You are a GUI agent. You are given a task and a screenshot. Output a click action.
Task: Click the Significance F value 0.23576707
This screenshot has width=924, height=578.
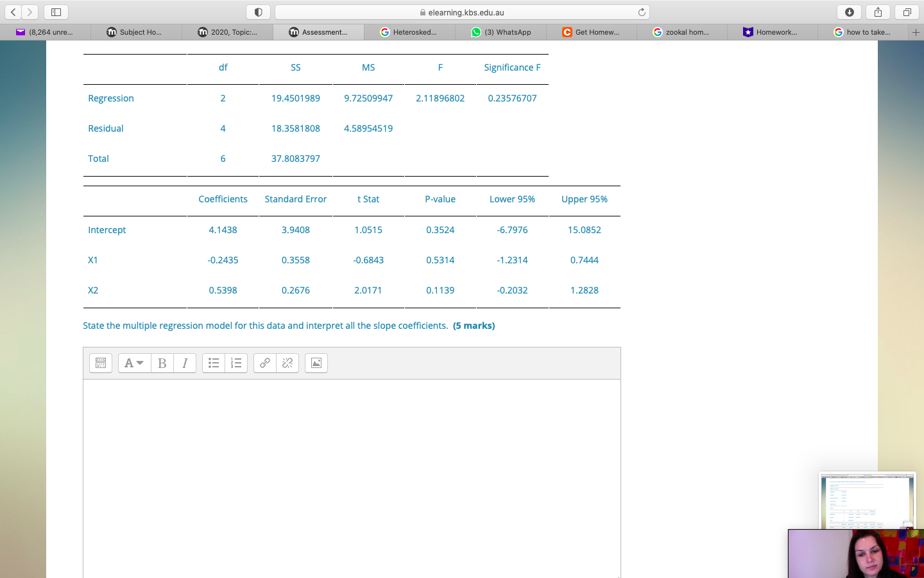point(512,98)
